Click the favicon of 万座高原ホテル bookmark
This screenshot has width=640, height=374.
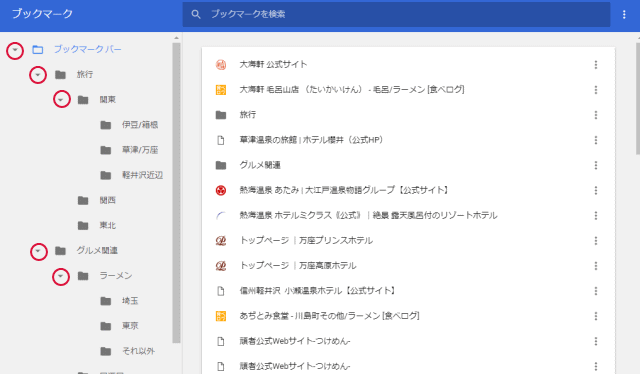point(221,266)
